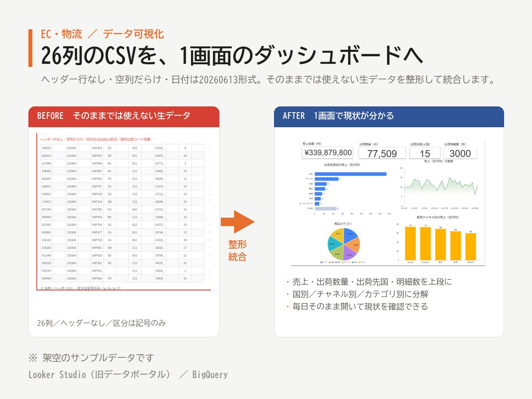This screenshot has width=532, height=399.
Task: Click the 26列のCSVを main headline
Action: tap(232, 55)
